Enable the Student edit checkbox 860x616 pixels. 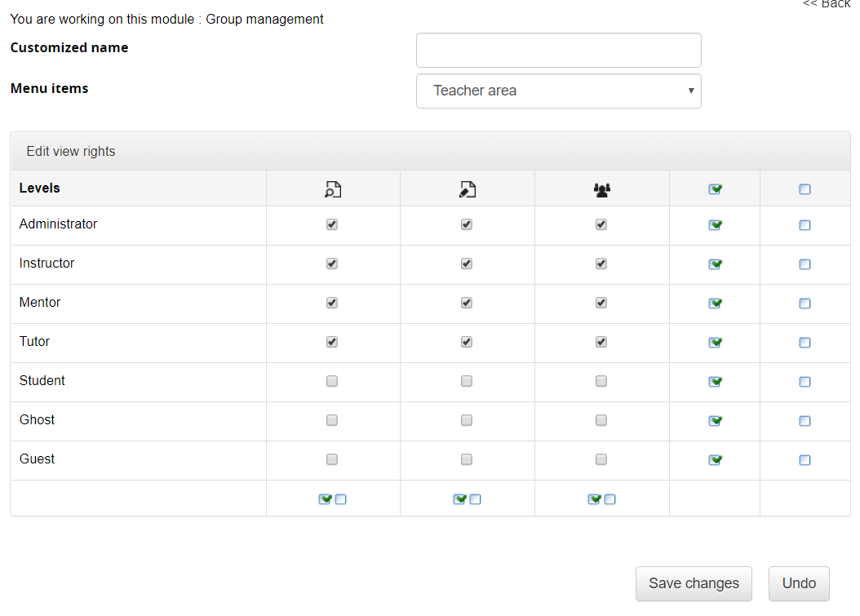tap(467, 381)
